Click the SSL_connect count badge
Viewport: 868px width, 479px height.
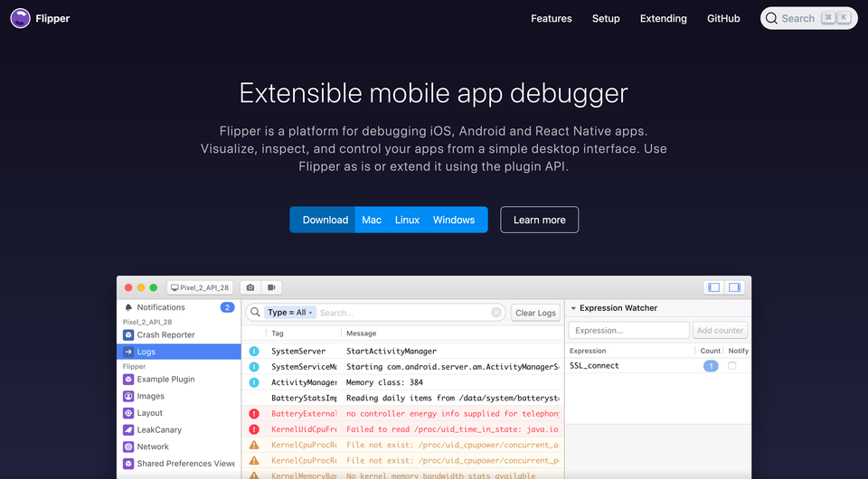711,366
